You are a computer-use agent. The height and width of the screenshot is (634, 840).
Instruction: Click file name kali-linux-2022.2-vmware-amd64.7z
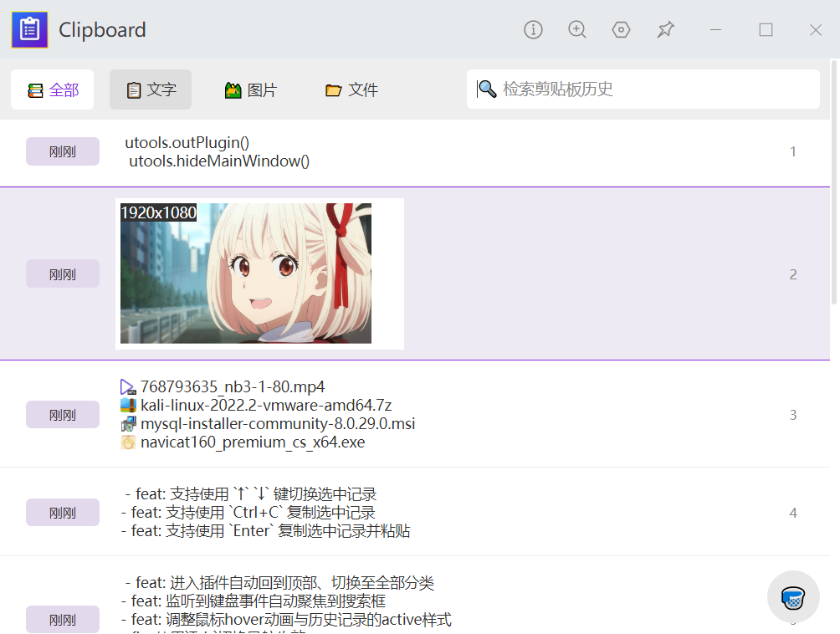coord(266,406)
